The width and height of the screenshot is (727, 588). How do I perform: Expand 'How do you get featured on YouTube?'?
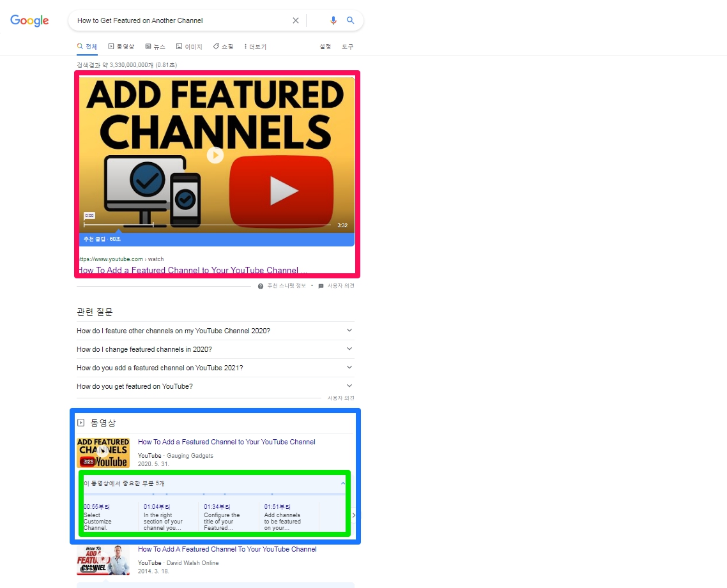click(215, 386)
